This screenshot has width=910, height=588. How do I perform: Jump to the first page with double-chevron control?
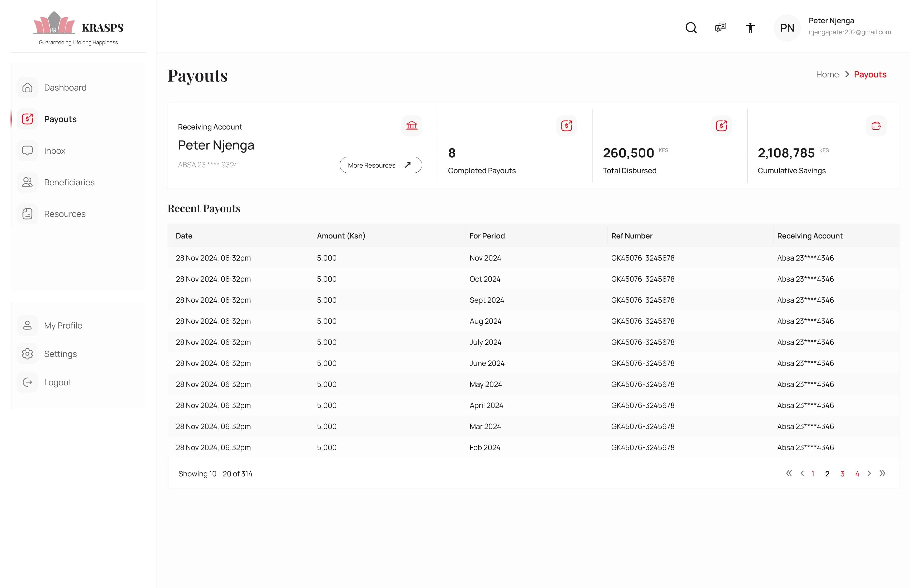click(x=789, y=474)
